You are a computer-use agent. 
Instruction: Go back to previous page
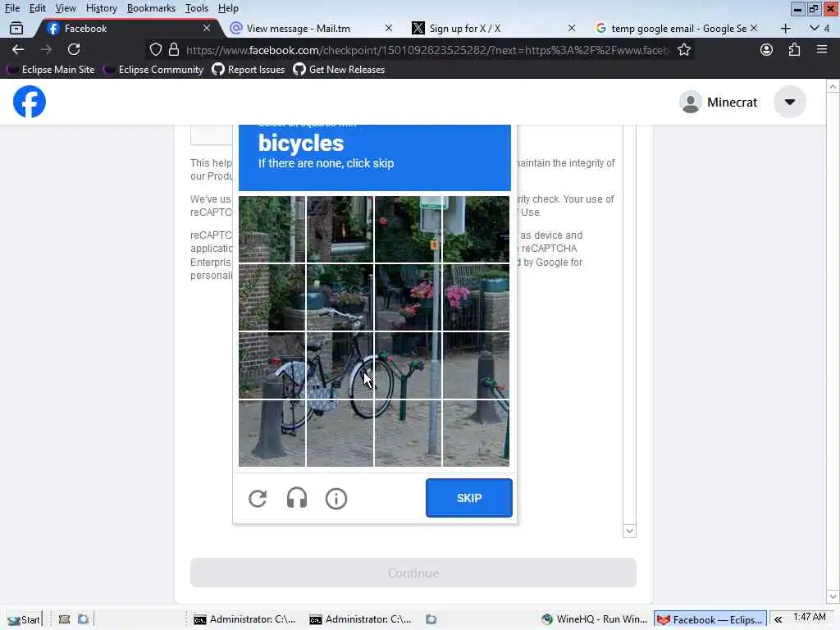pos(18,50)
